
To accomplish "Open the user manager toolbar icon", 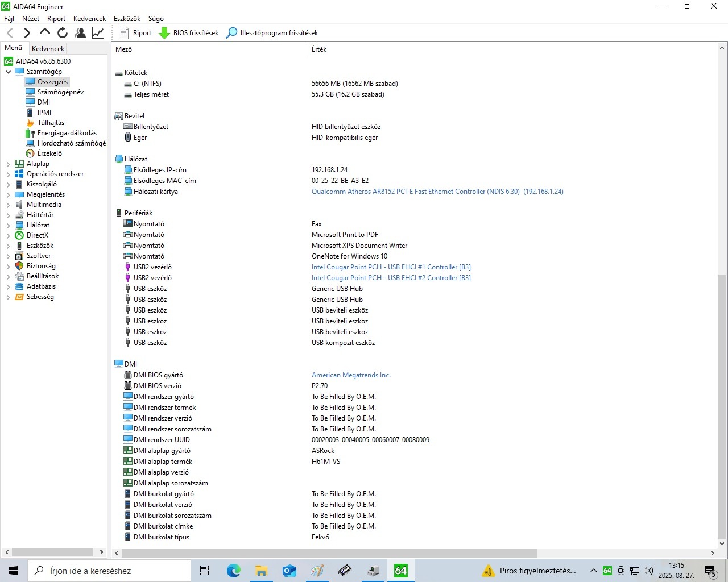I will (x=80, y=33).
